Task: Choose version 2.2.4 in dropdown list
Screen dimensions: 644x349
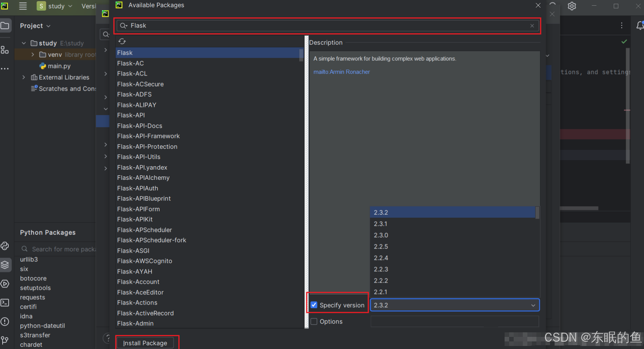Action: pyautogui.click(x=453, y=258)
